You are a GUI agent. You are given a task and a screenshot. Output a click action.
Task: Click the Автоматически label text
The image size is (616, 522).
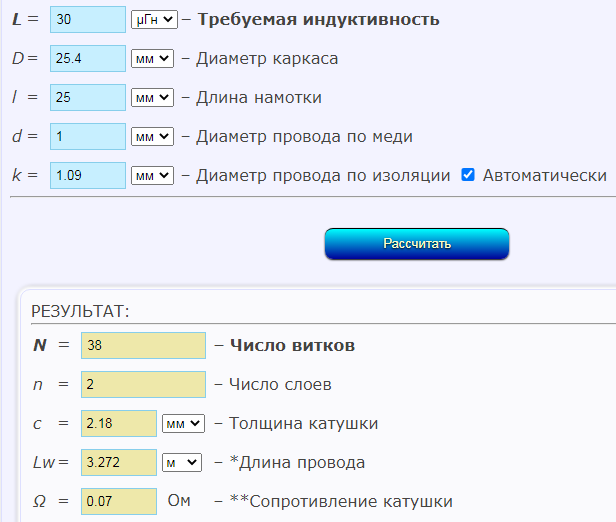544,175
